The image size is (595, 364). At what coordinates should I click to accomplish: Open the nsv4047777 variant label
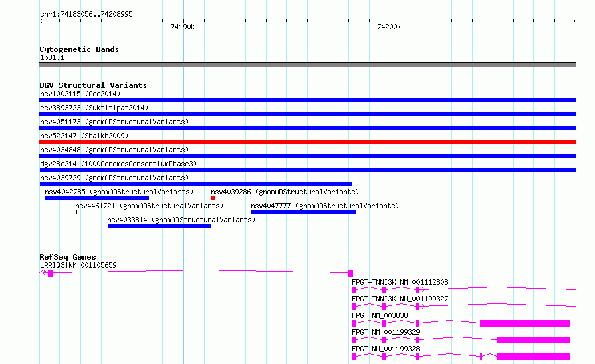pos(325,206)
